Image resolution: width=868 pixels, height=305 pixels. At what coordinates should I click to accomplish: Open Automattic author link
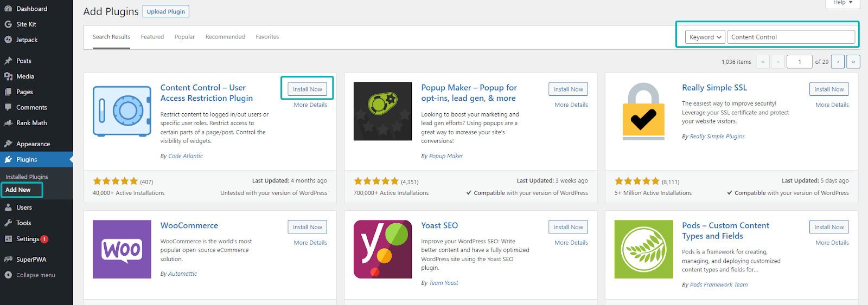pos(182,274)
